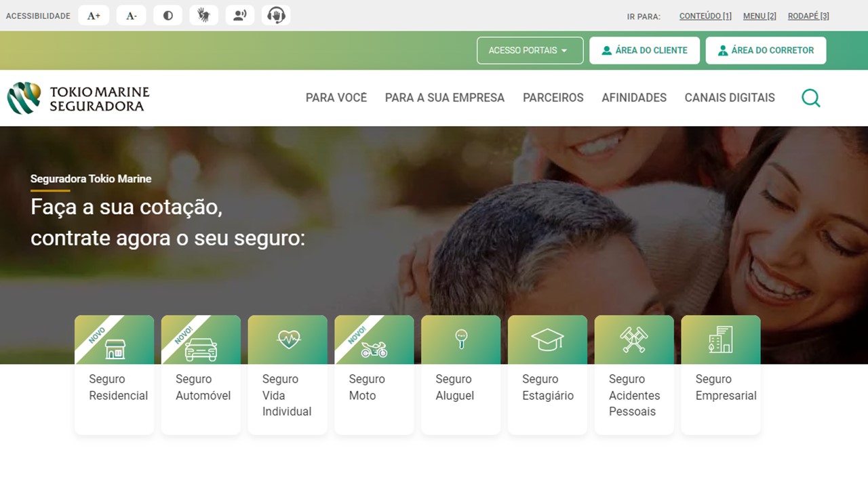
Task: Open Área do Corretor
Action: 766,50
